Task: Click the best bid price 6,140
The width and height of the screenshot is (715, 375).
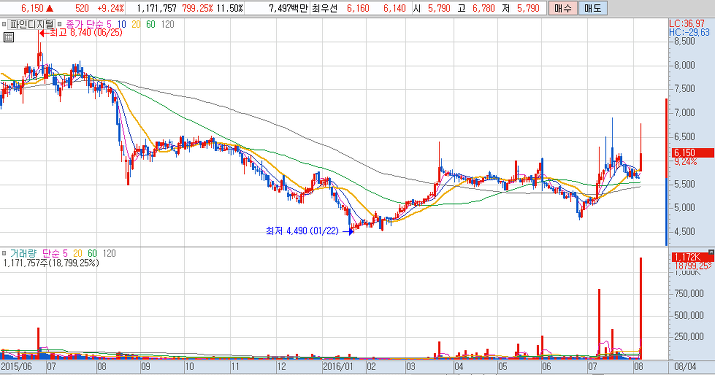Action: 394,8
